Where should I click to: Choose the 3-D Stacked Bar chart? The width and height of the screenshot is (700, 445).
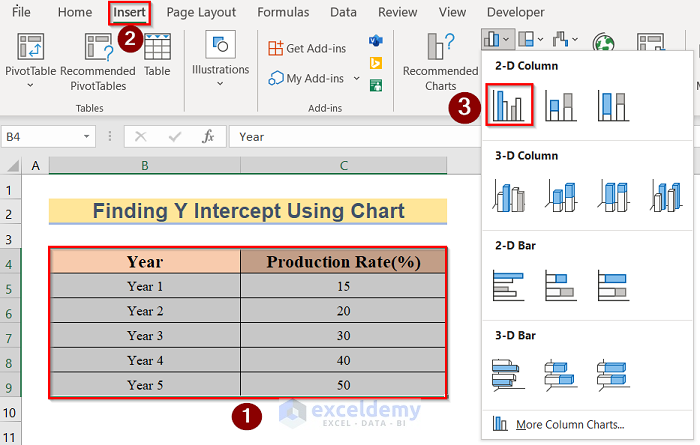[x=561, y=375]
